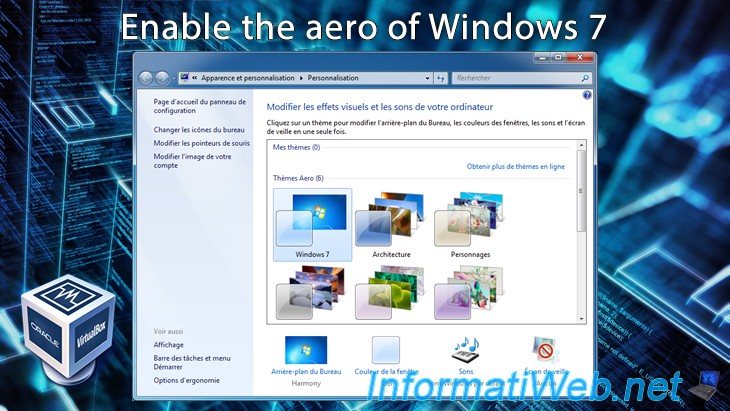Click Obtenir plus de thèmes en ligne
This screenshot has height=411, width=730.
point(515,166)
